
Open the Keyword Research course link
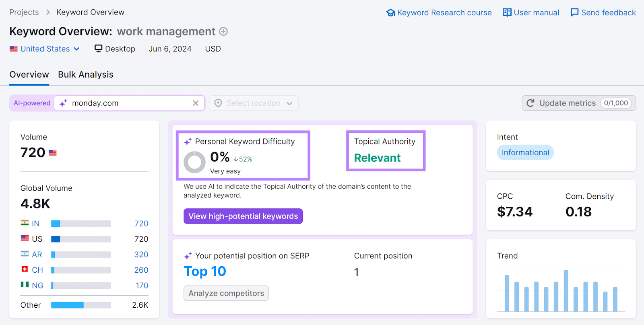(x=439, y=13)
